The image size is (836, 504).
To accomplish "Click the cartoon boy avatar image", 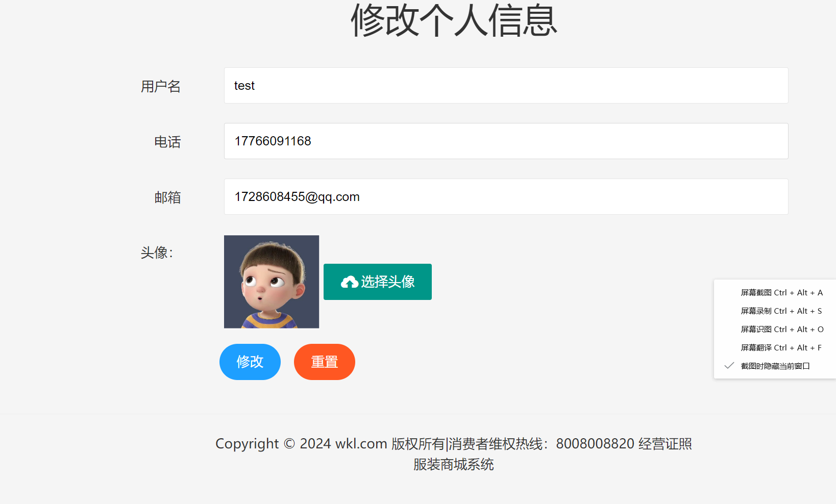I will (272, 282).
